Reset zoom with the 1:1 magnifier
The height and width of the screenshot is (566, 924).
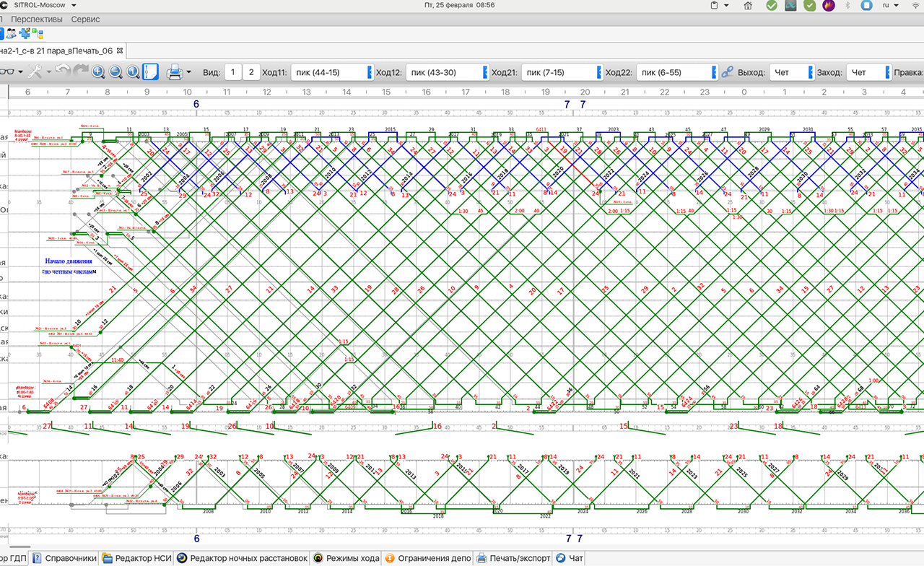tap(133, 71)
